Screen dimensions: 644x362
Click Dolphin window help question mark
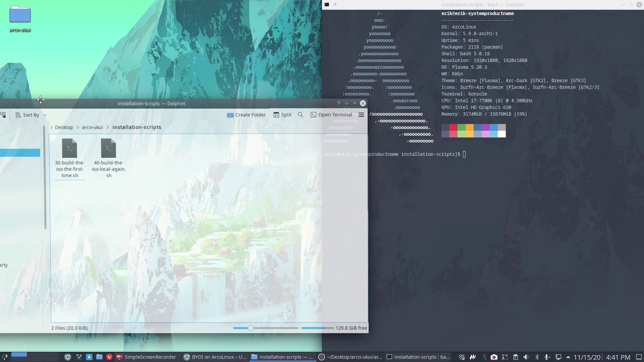coord(339,103)
